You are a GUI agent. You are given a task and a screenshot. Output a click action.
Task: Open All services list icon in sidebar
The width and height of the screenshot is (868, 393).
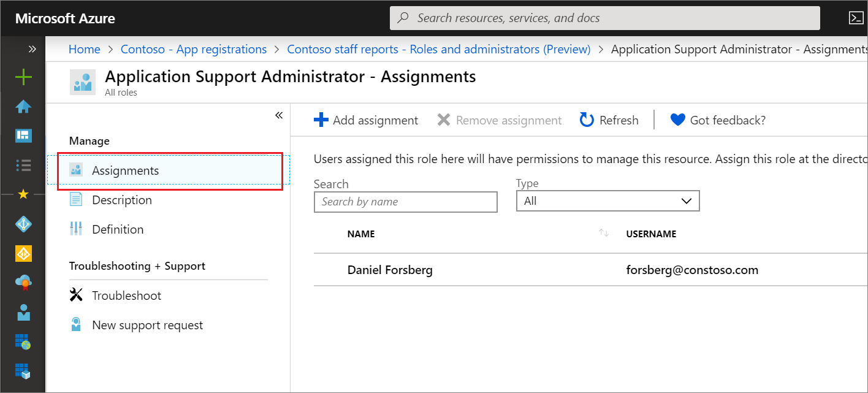click(x=23, y=165)
